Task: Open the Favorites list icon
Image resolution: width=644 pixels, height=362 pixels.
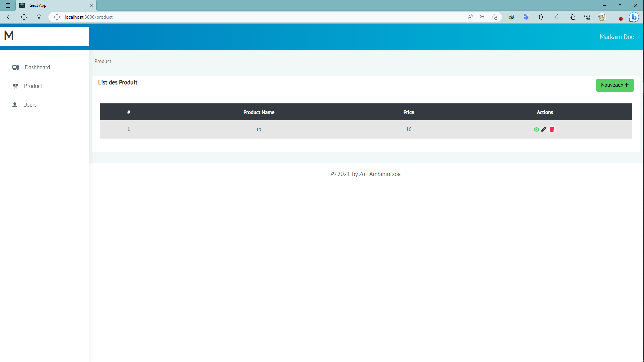Action: tap(557, 17)
